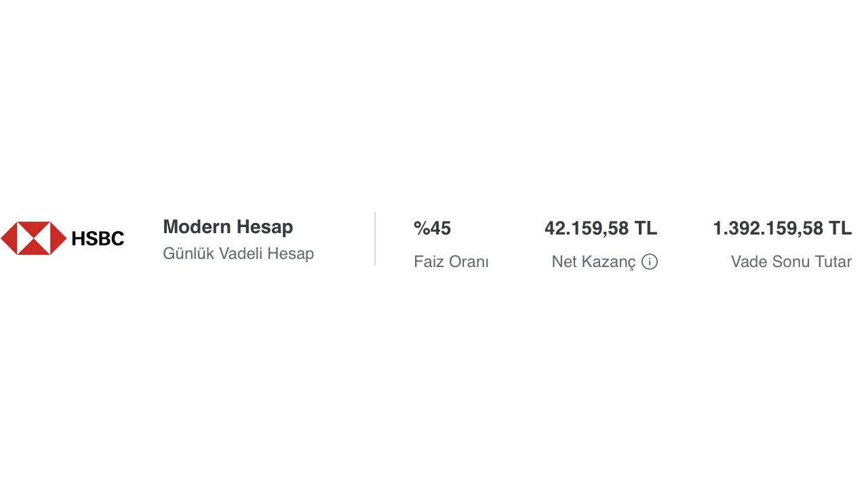The image size is (868, 488).
Task: Click the HSBC red hexagon emblem
Action: 33,238
